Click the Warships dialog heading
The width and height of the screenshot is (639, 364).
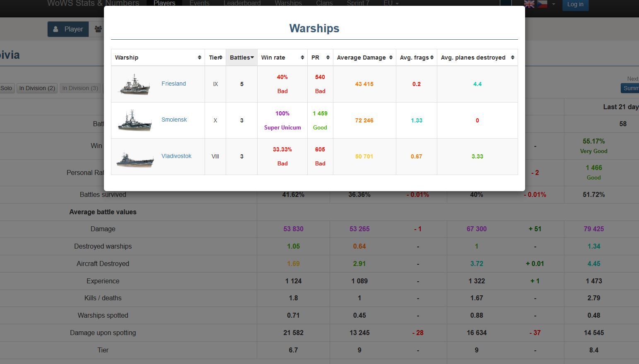point(314,28)
